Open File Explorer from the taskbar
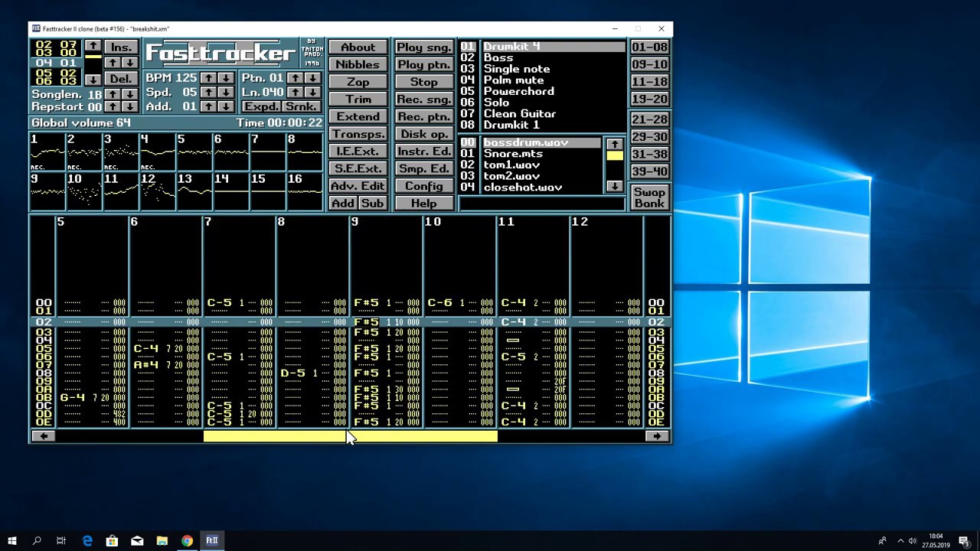 coord(162,540)
